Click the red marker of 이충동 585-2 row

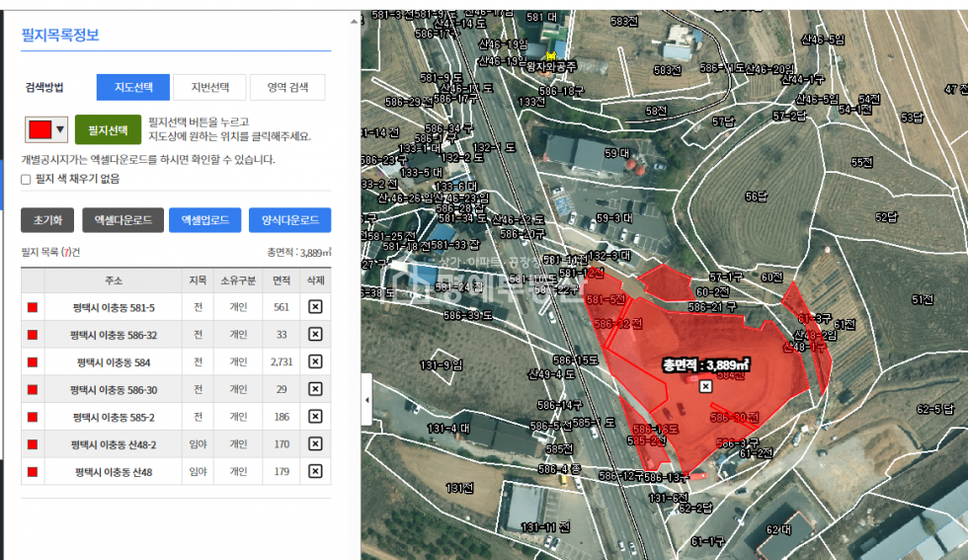click(33, 417)
